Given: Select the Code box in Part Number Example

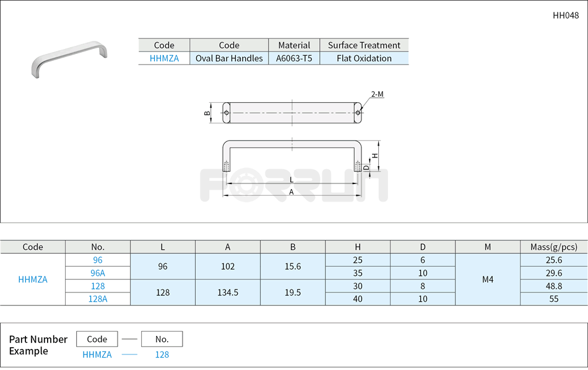Looking at the screenshot, I should [96, 338].
